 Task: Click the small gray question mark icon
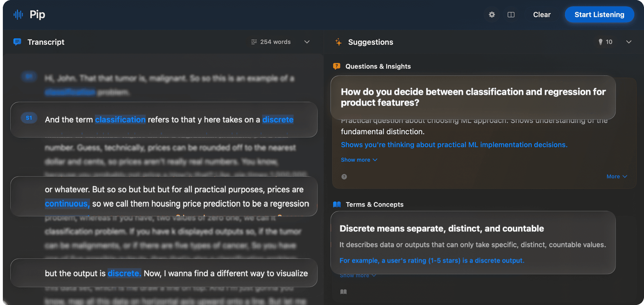click(x=344, y=177)
